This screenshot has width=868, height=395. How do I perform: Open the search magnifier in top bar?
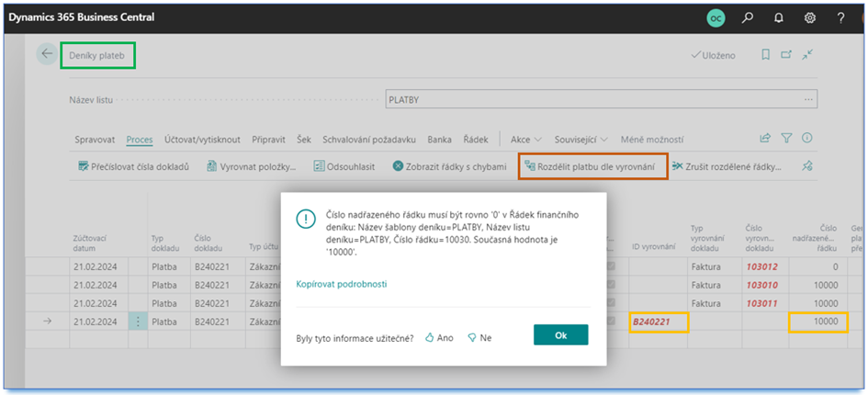pyautogui.click(x=749, y=17)
